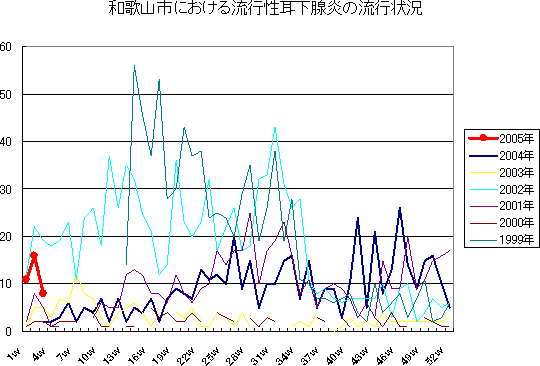Select the 2000年 legend entry
Image resolution: width=540 pixels, height=366 pixels.
[x=501, y=222]
